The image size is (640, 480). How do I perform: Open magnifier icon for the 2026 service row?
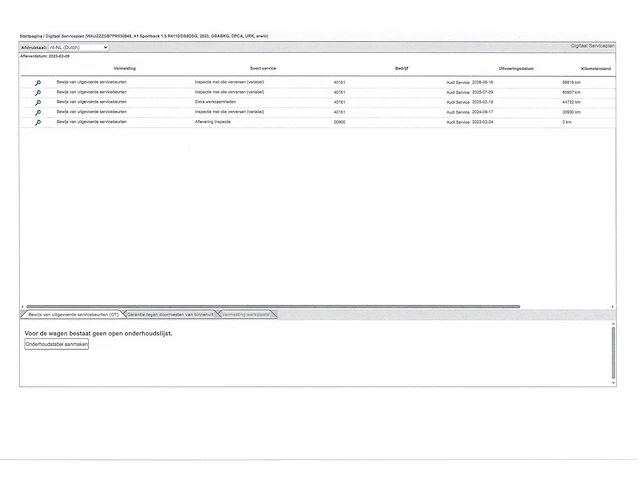pos(38,83)
